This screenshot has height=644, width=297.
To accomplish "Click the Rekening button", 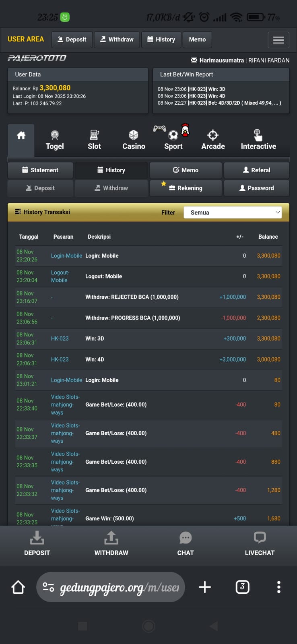I will coord(186,188).
